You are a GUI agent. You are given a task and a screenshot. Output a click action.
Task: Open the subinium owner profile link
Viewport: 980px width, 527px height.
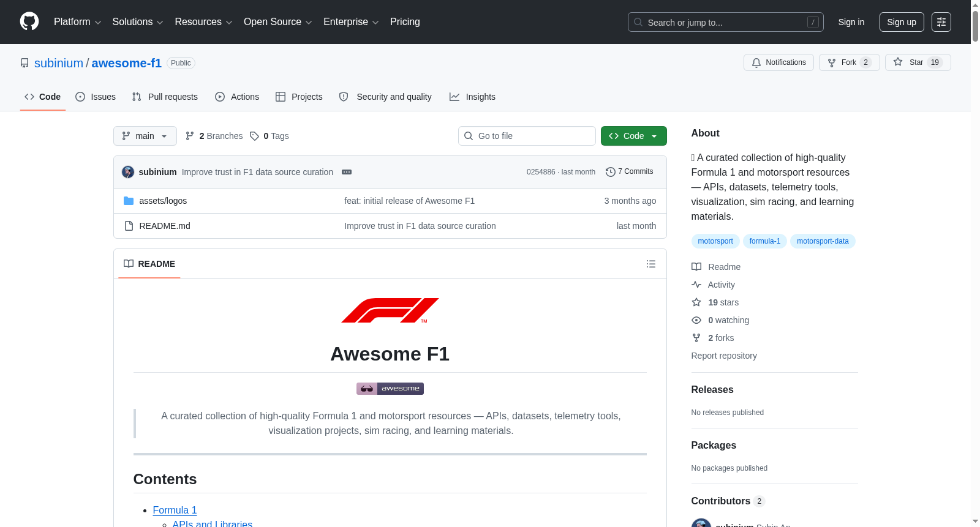pyautogui.click(x=59, y=63)
